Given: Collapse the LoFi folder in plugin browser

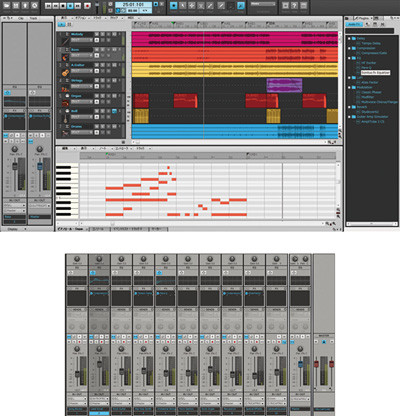Looking at the screenshot, I should (349, 78).
